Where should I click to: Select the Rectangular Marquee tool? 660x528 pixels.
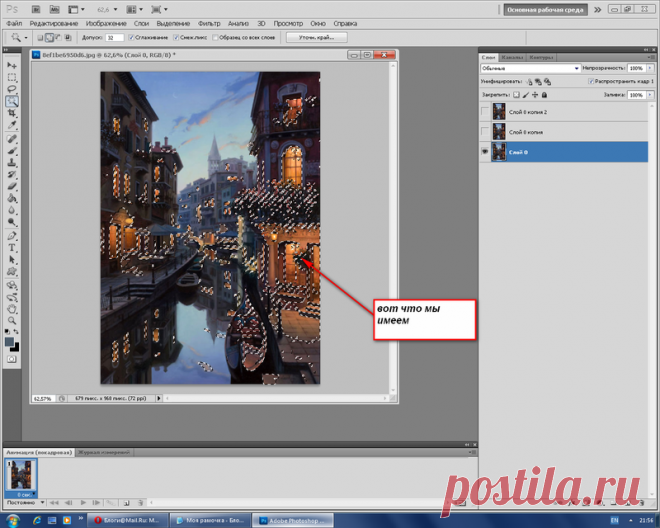(12, 77)
